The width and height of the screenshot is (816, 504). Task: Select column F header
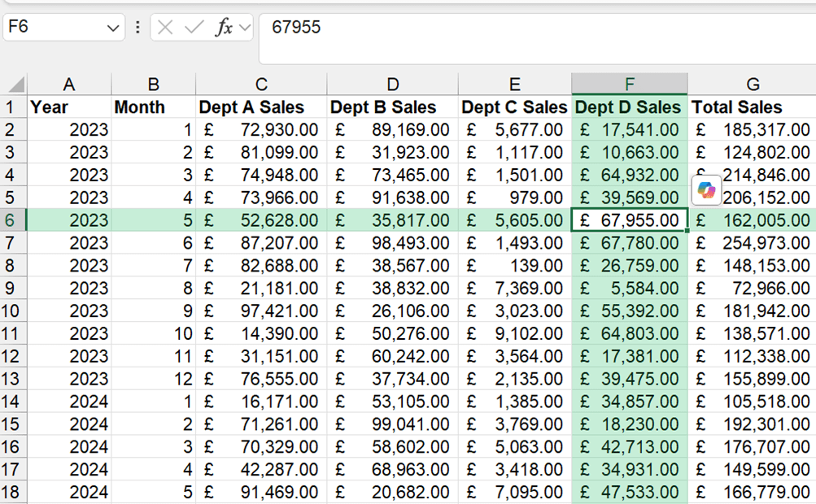(x=629, y=85)
